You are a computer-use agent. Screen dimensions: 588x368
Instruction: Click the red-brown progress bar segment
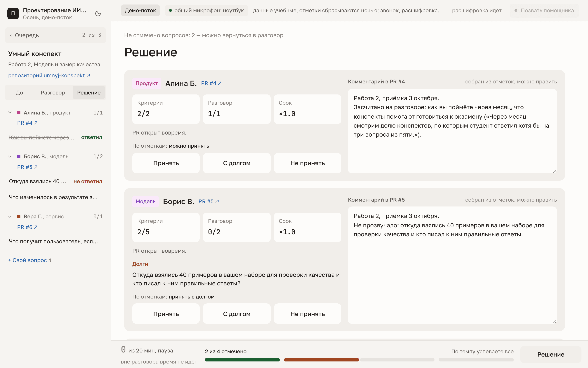tap(321, 360)
